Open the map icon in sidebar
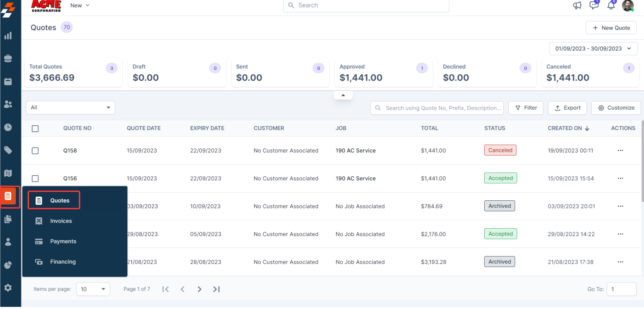This screenshot has height=309, width=644. pos(8,173)
